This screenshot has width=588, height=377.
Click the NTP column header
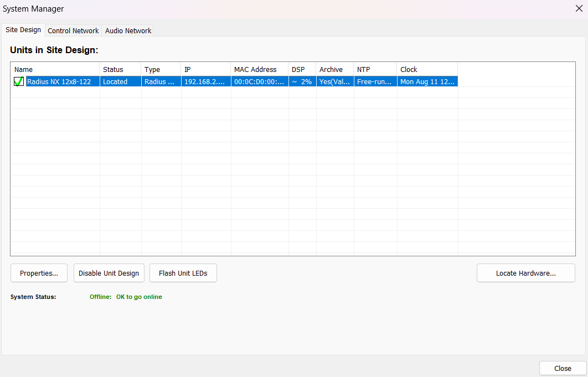pos(375,69)
